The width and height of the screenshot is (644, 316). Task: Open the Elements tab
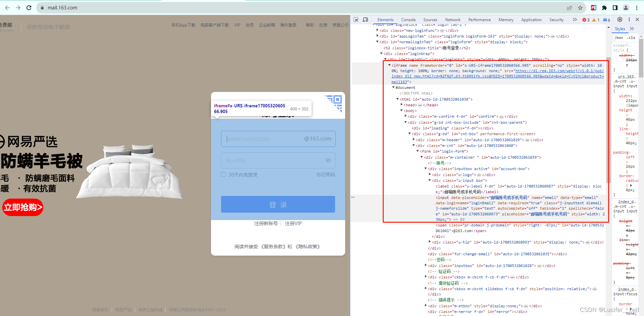coord(385,20)
